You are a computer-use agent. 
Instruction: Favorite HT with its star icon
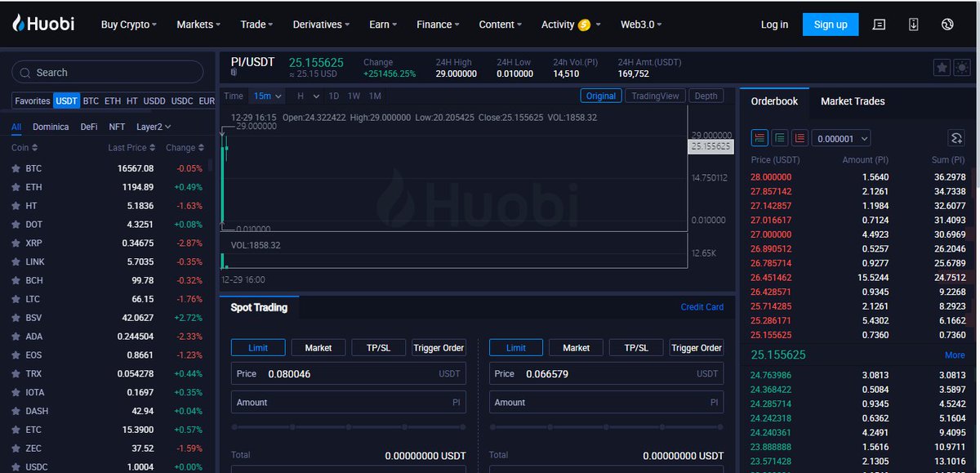pyautogui.click(x=16, y=206)
